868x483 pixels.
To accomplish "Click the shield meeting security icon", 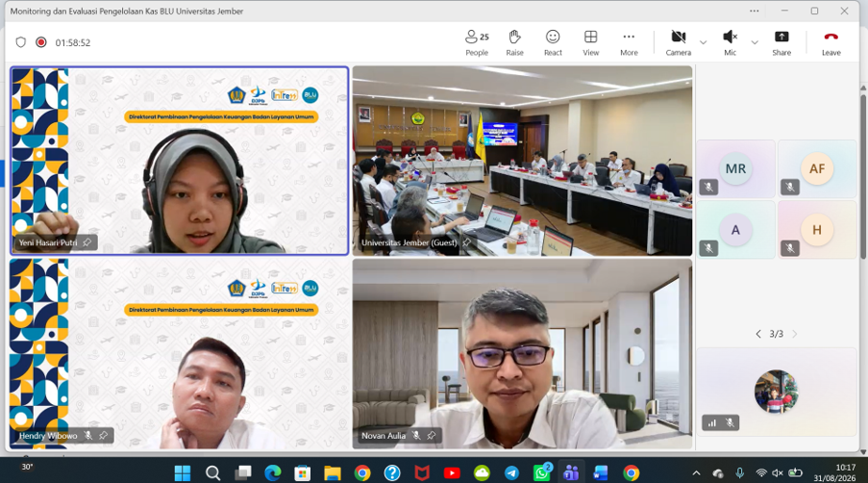I will 20,42.
